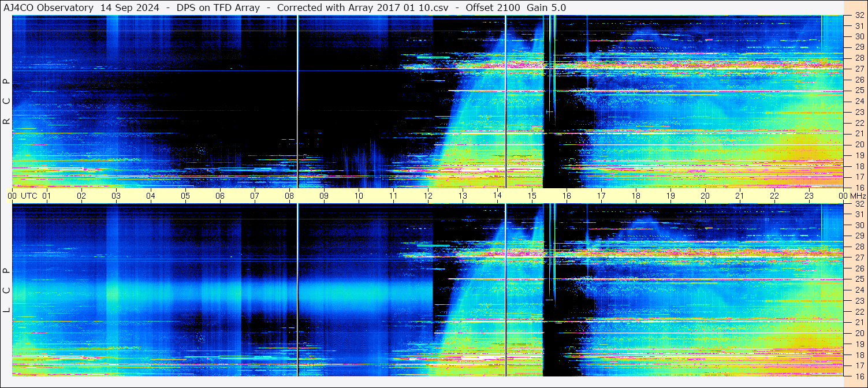Select hour mark 06 on time axis
This screenshot has width=868, height=388.
(220, 196)
